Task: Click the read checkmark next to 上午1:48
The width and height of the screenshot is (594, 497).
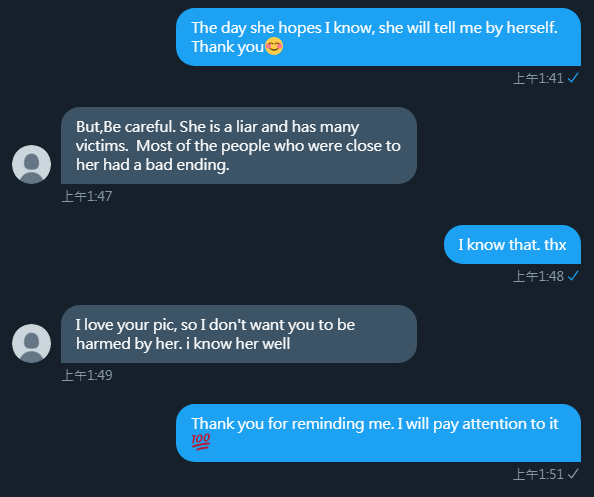Action: [x=573, y=276]
